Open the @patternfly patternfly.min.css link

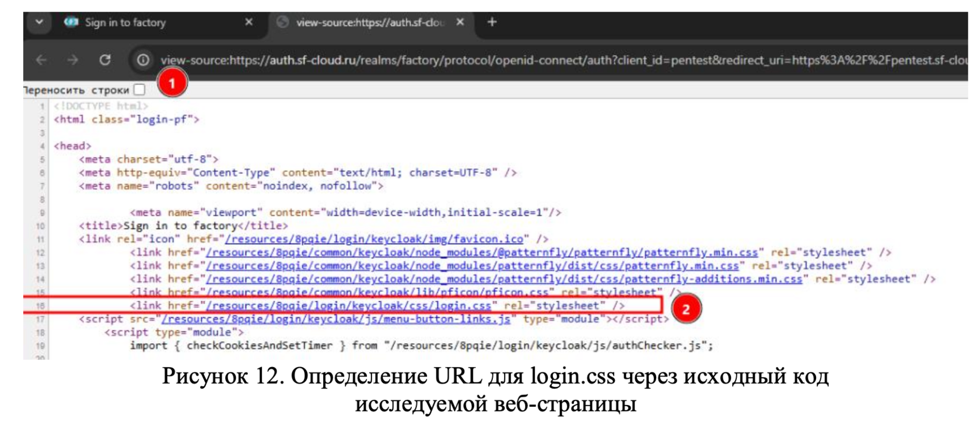point(482,252)
